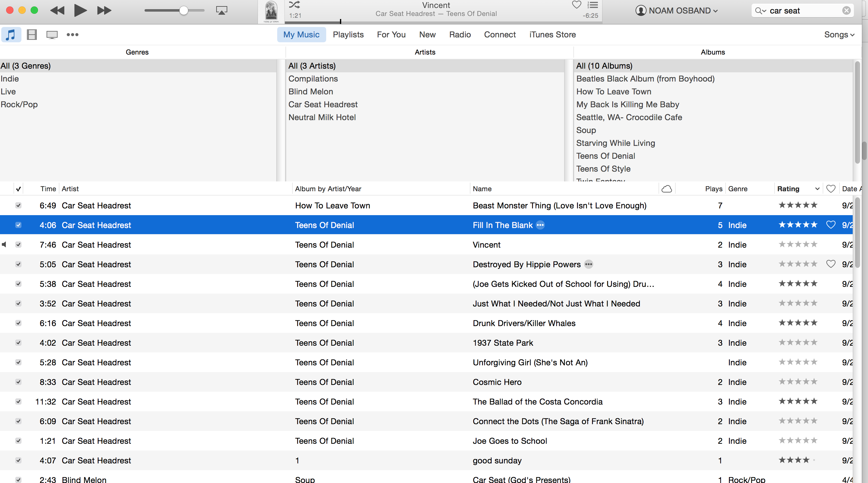Uncheck the Cosmic Hero checkbox

(19, 382)
